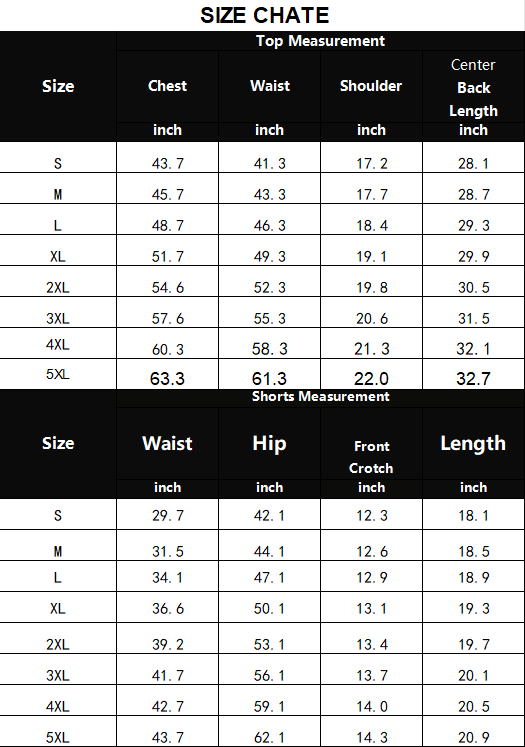The width and height of the screenshot is (525, 747).
Task: Click the 3XL label in top table
Action: click(58, 318)
